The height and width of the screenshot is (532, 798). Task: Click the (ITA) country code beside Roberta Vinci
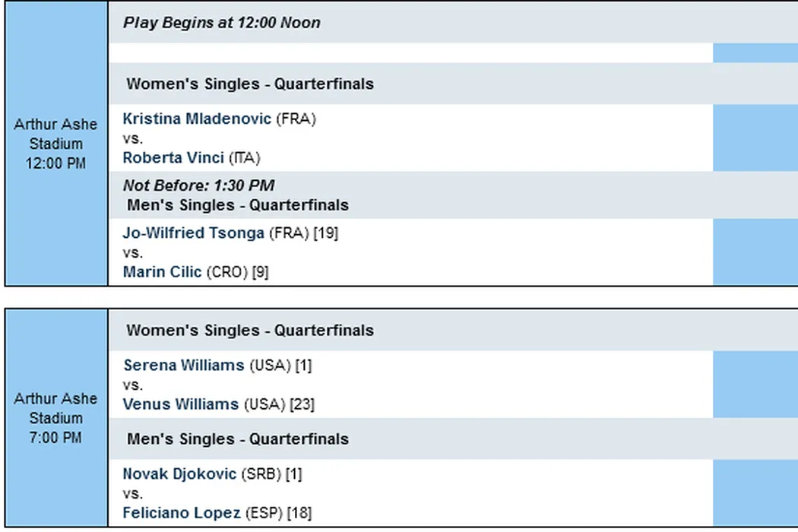pos(244,158)
